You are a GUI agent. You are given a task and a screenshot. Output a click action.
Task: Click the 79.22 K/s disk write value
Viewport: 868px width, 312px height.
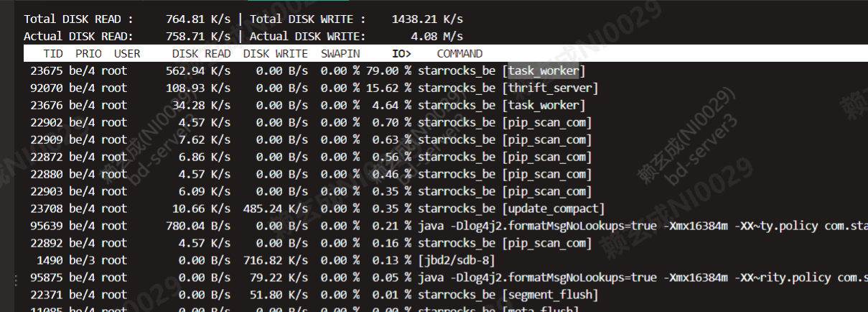click(279, 277)
